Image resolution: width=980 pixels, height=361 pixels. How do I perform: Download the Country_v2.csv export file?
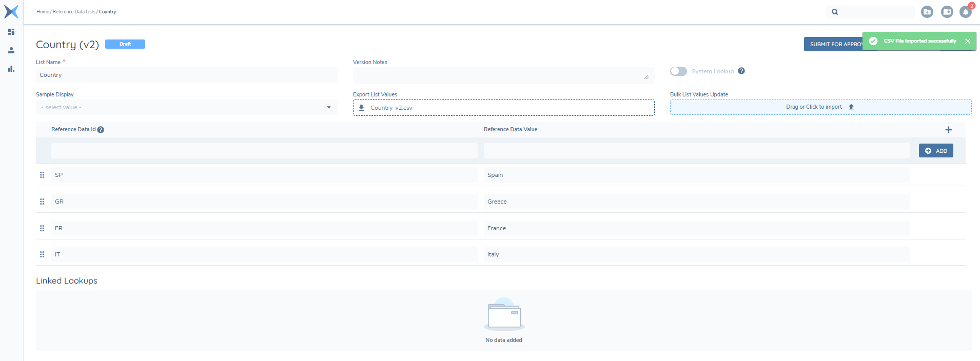pos(504,108)
